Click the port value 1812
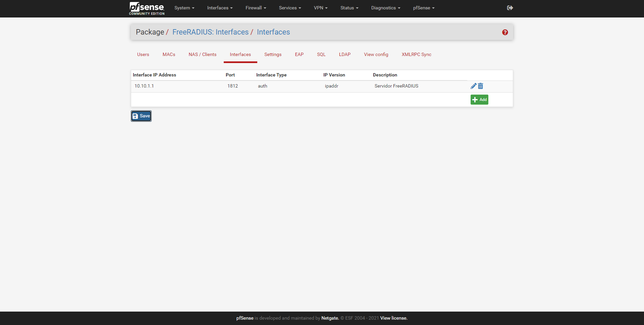Image resolution: width=644 pixels, height=325 pixels. click(x=233, y=86)
